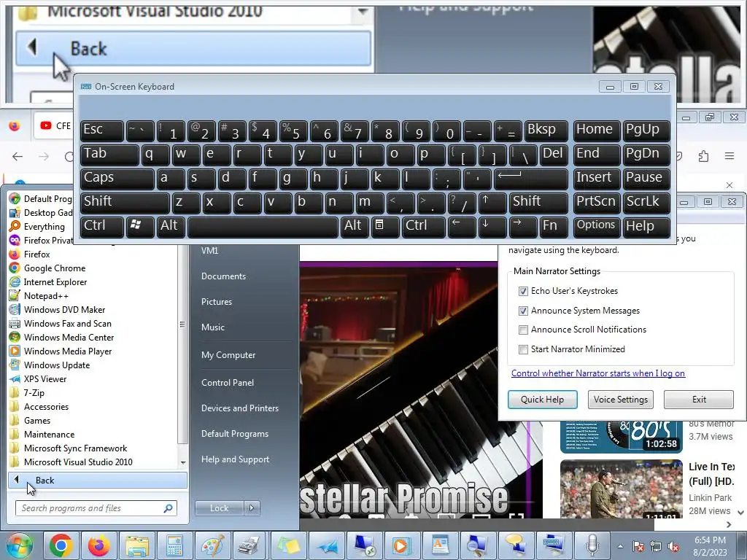Click the Lock button in Start menu
Image resolution: width=747 pixels, height=560 pixels.
tap(219, 508)
